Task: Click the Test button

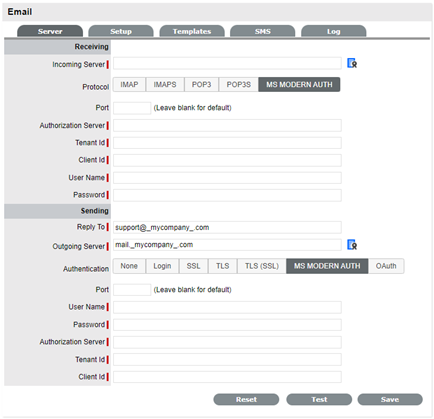Action: pyautogui.click(x=319, y=399)
